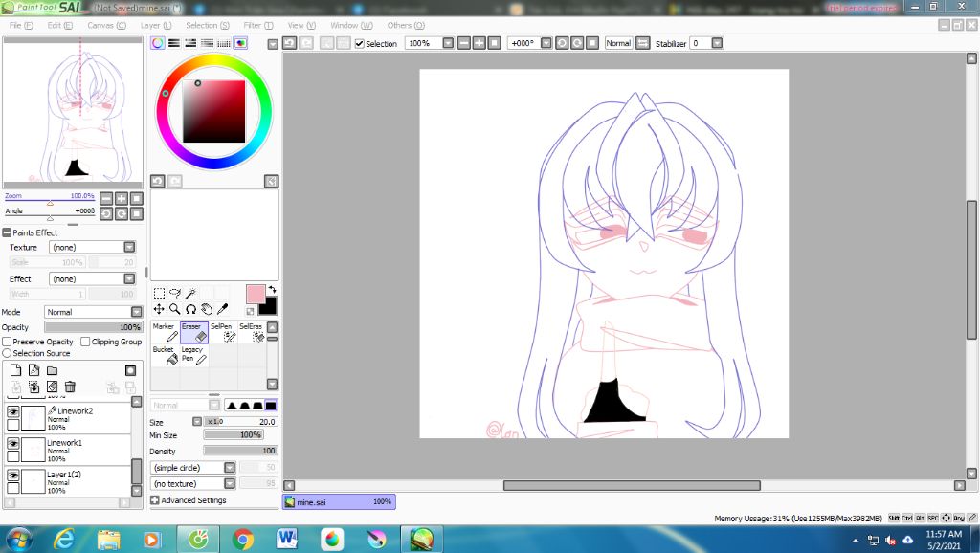Image resolution: width=980 pixels, height=553 pixels.
Task: Merge the layer down
Action: (33, 387)
